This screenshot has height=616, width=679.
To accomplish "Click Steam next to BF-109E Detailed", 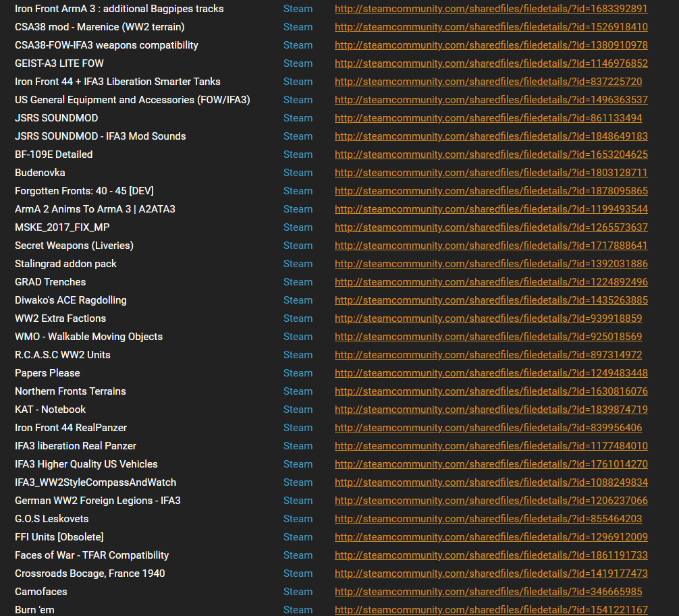I will (x=298, y=155).
